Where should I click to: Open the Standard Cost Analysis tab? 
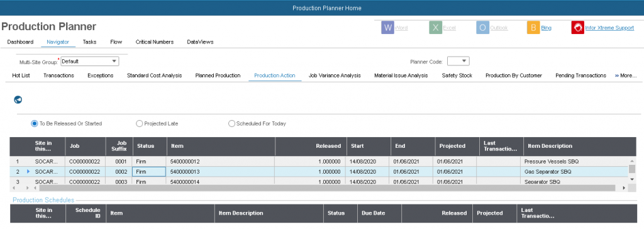(x=155, y=75)
